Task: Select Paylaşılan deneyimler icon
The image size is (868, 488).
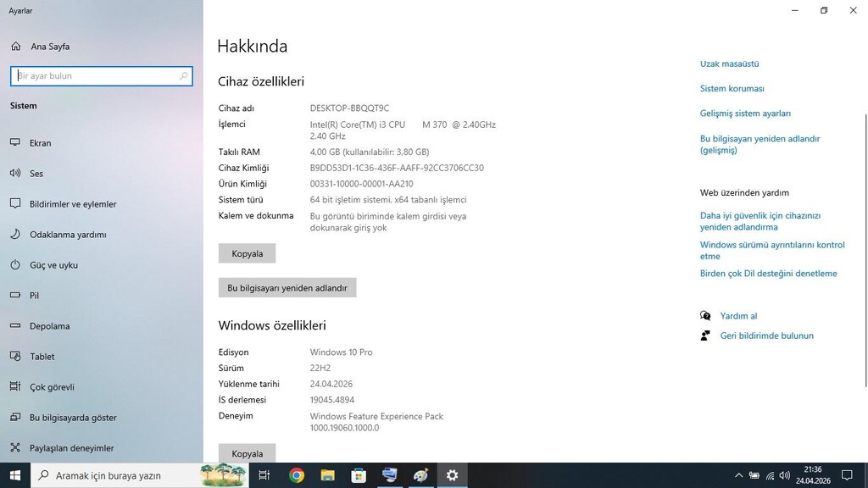Action: point(15,447)
